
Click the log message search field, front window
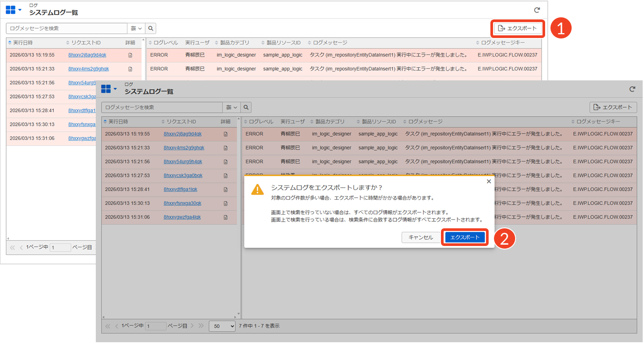(x=162, y=107)
